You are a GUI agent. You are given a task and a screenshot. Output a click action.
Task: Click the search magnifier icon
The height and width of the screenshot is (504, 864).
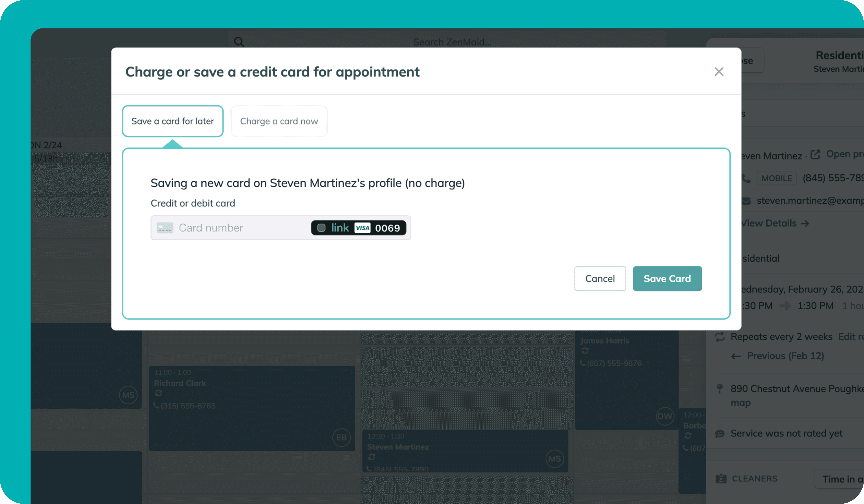pyautogui.click(x=239, y=42)
